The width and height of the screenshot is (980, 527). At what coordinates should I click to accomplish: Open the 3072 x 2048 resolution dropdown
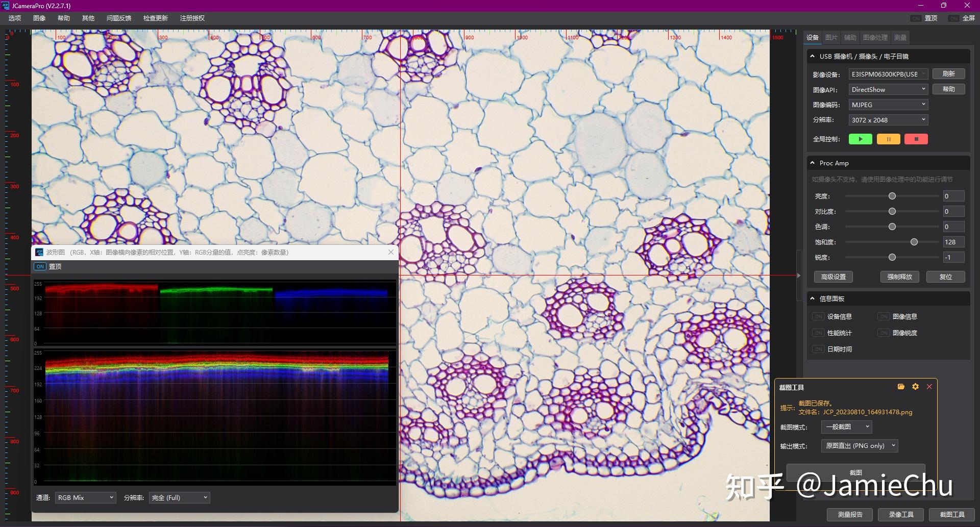[x=888, y=120]
